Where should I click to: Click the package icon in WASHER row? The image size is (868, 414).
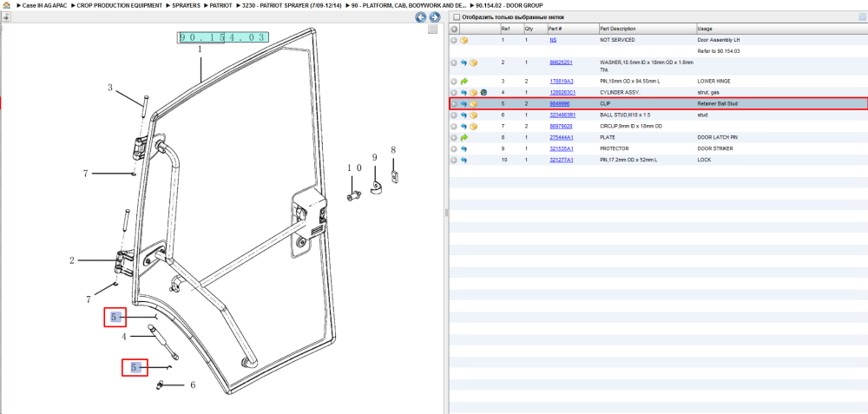[x=473, y=63]
